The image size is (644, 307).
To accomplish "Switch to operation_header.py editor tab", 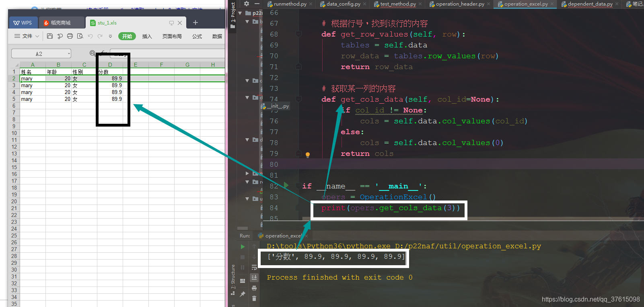I will pos(460,4).
